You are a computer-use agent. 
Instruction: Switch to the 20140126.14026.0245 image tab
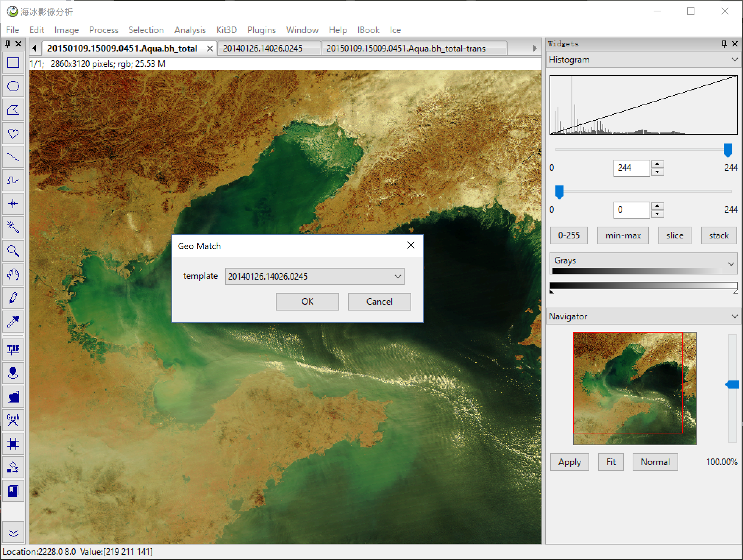263,48
